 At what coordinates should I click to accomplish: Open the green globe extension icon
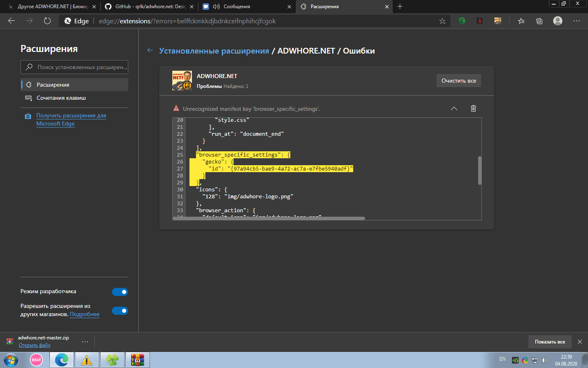[462, 21]
